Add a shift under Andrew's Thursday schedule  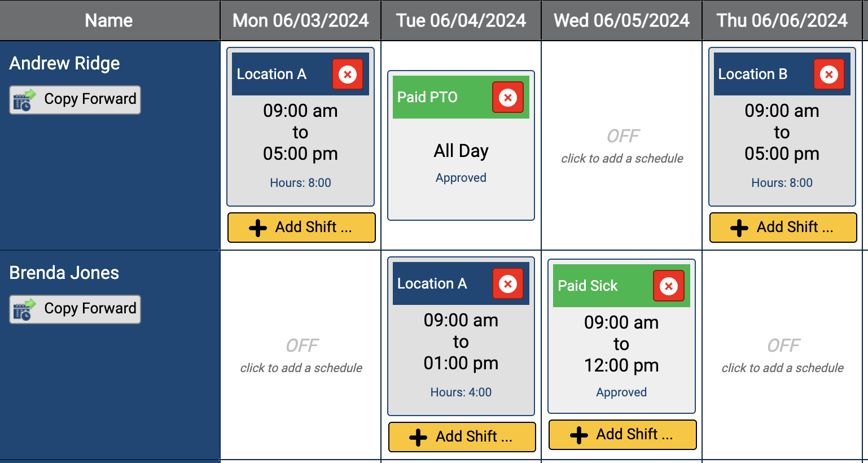pyautogui.click(x=782, y=228)
